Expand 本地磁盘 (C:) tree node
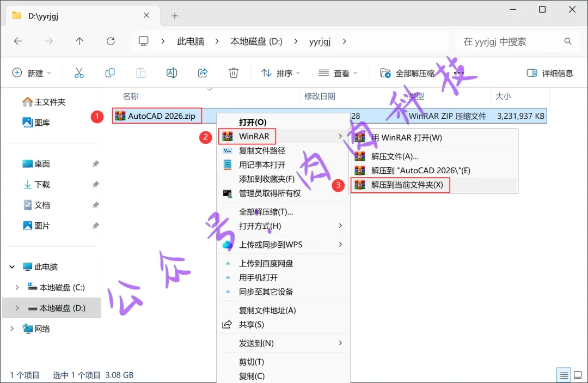This screenshot has height=383, width=588. click(17, 287)
